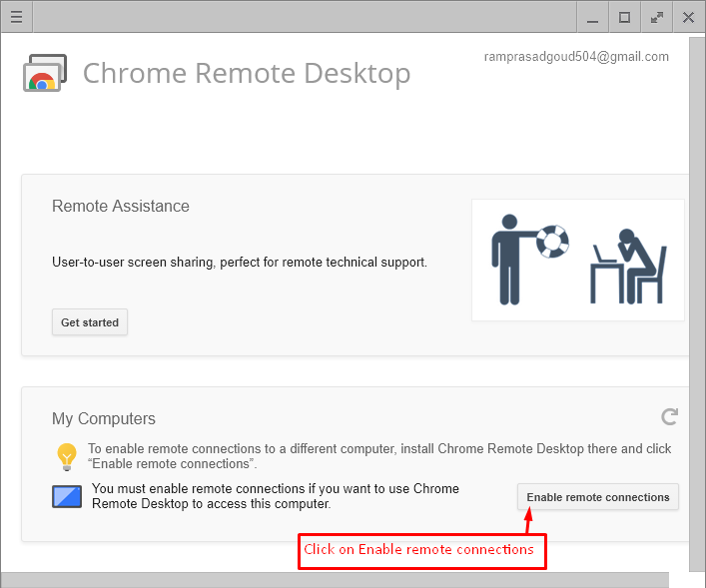Image resolution: width=706 pixels, height=588 pixels.
Task: Click the 'To enable remote connections' tip text
Action: click(x=379, y=456)
